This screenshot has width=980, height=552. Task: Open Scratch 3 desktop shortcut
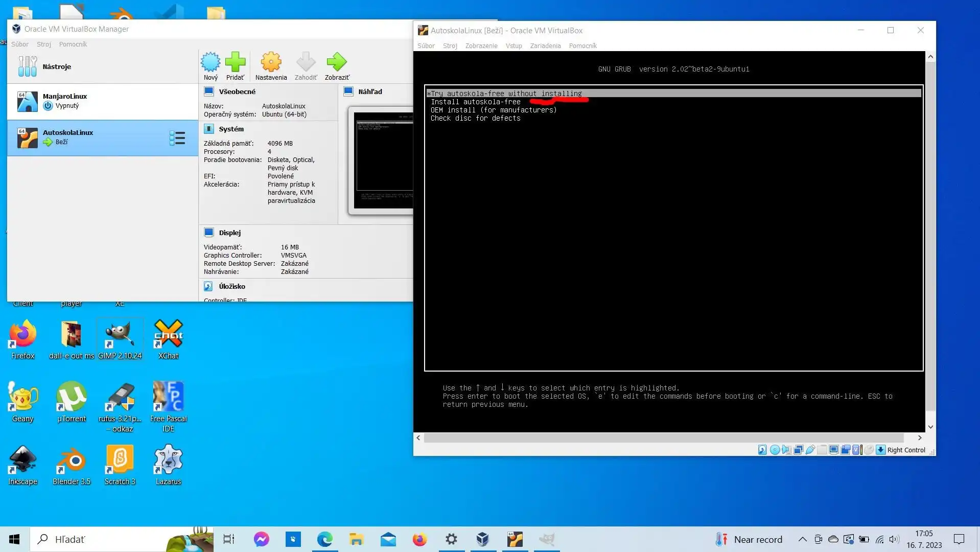[120, 465]
